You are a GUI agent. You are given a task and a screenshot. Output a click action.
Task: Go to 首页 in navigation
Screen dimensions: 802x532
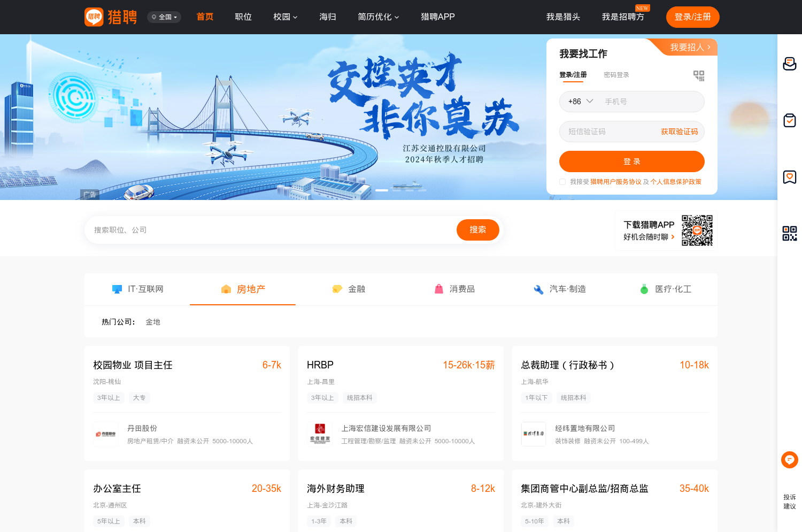tap(205, 17)
